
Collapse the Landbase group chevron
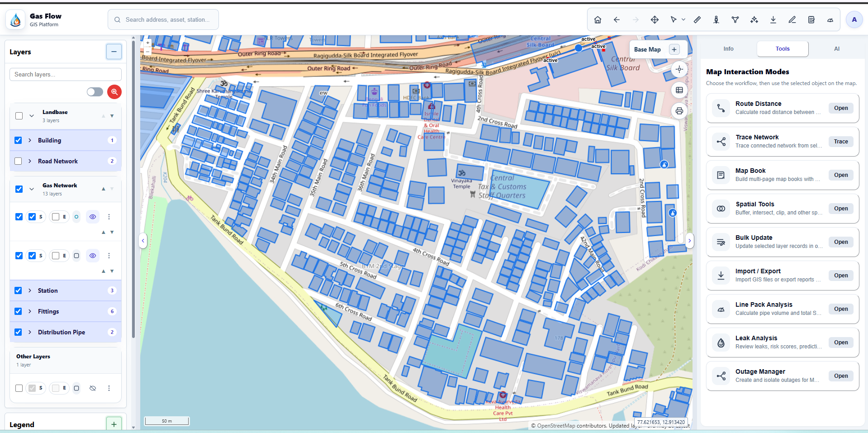(x=32, y=116)
